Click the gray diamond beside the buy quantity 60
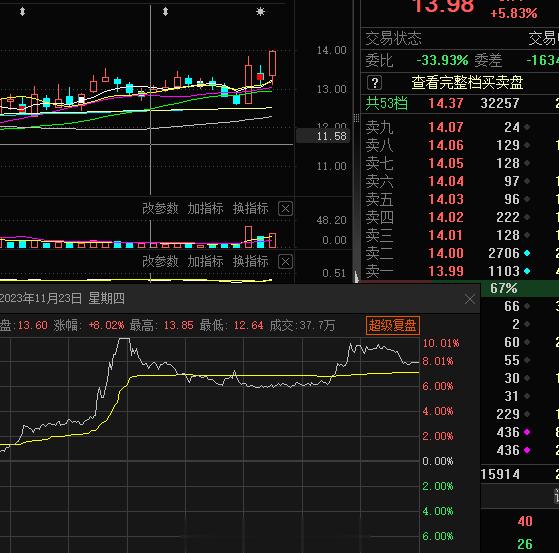The width and height of the screenshot is (559, 553). pyautogui.click(x=527, y=342)
